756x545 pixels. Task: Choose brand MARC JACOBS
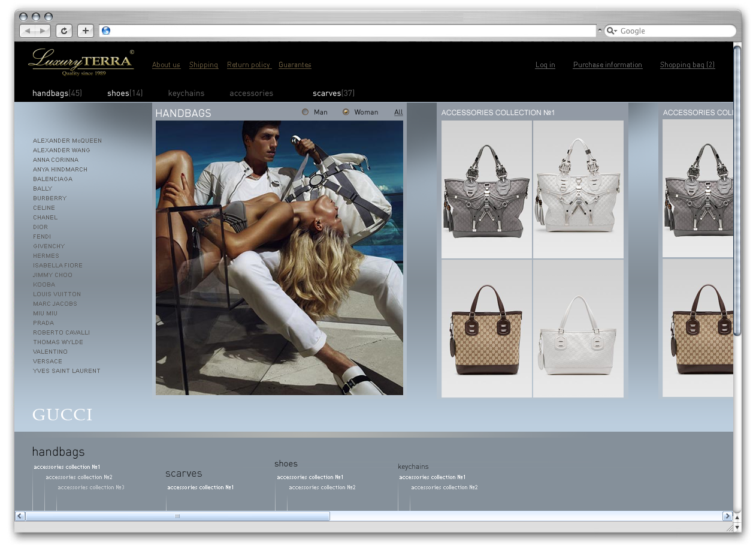(55, 303)
